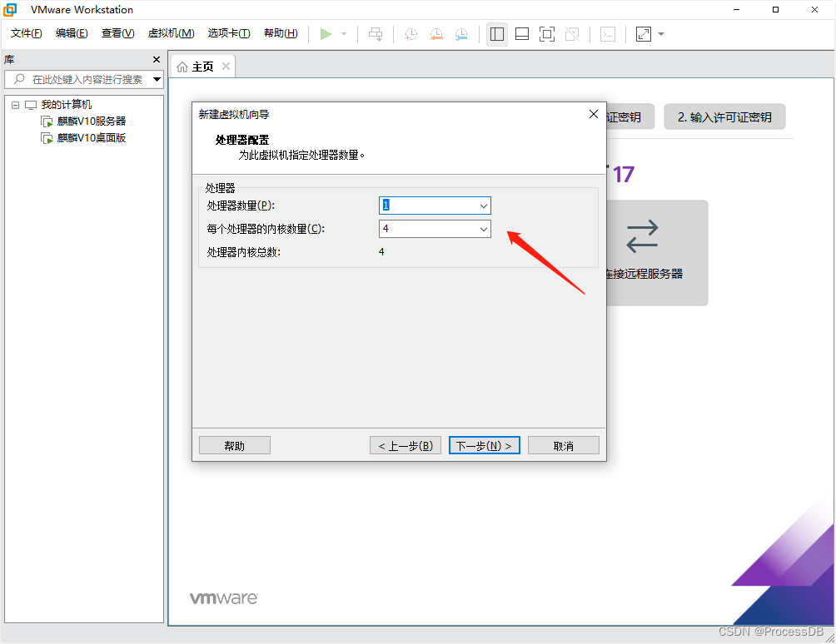Toggle the library sidebar view icon
Screen dimensions: 836x644
497,34
